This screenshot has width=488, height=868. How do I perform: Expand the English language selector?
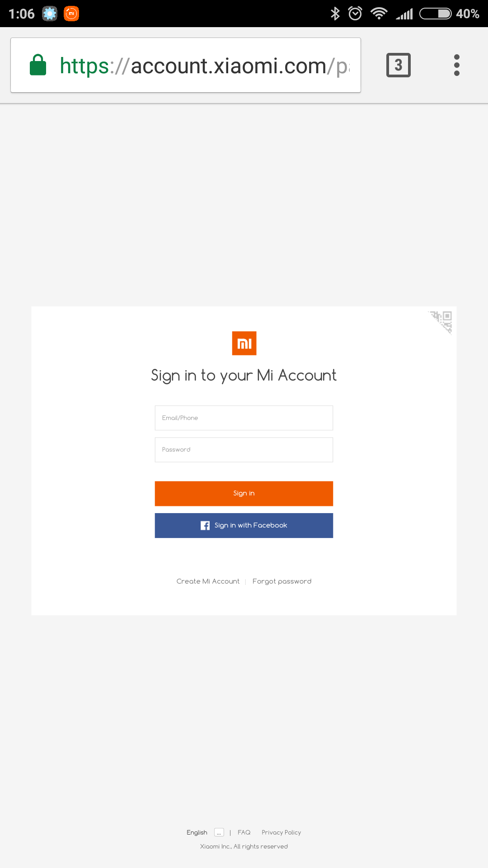click(x=219, y=832)
